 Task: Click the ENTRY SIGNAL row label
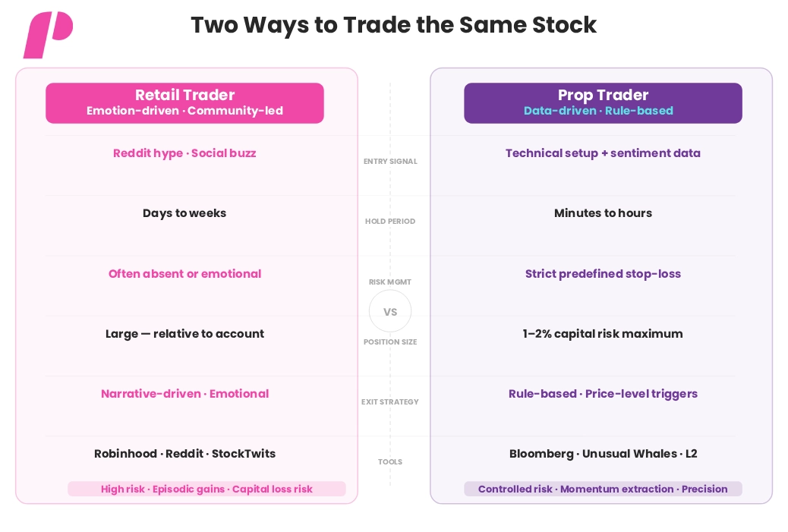pyautogui.click(x=390, y=161)
